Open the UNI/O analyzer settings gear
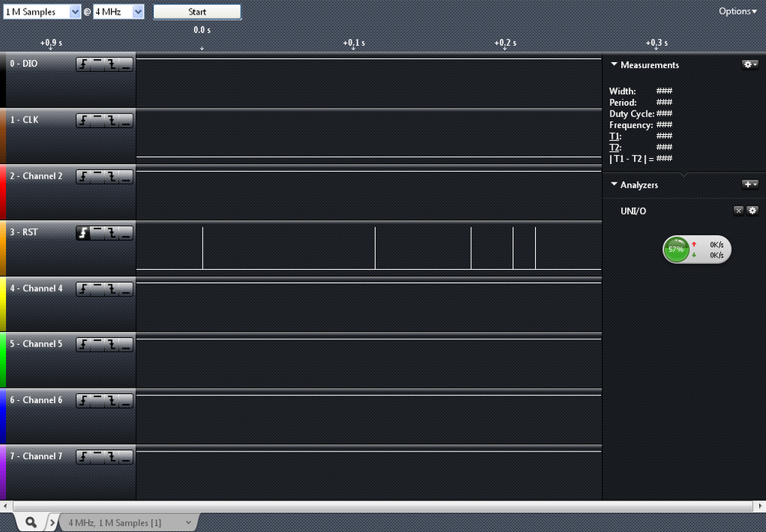This screenshot has height=532, width=766. click(753, 211)
